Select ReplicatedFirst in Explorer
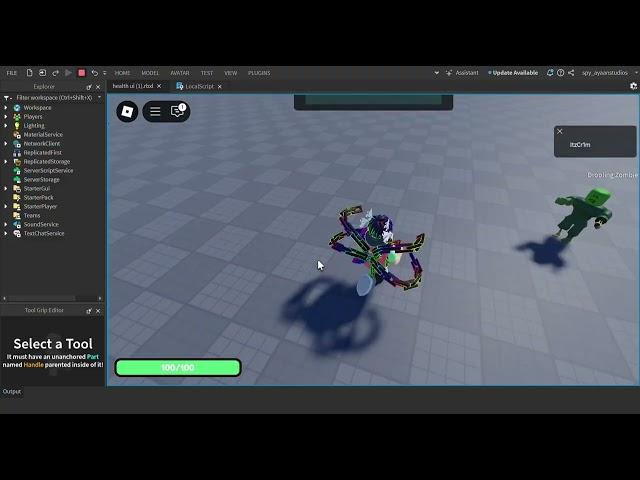Screen dimensions: 640x480 pyautogui.click(x=42, y=153)
